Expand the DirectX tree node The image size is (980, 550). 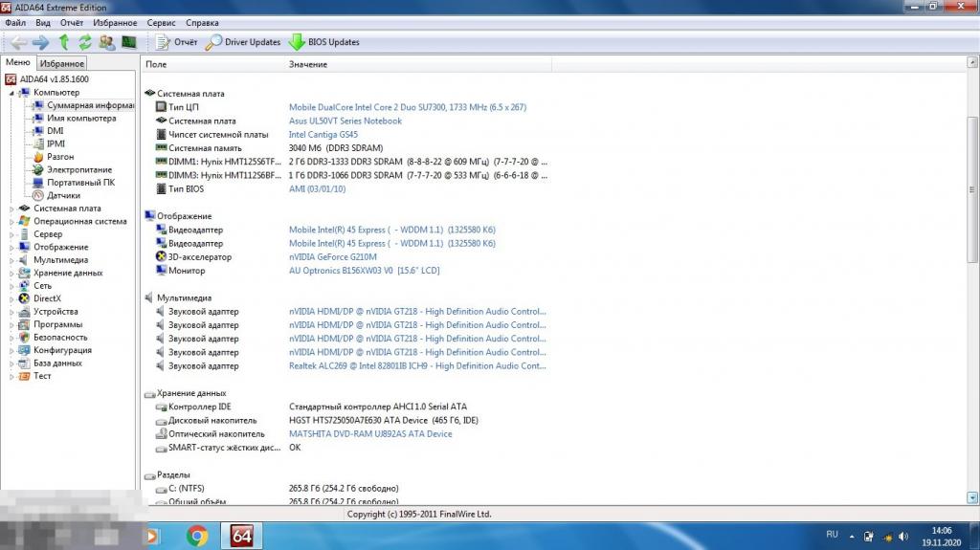tap(11, 298)
